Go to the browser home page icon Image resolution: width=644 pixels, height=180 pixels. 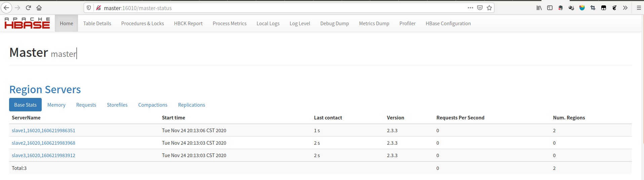pos(39,8)
